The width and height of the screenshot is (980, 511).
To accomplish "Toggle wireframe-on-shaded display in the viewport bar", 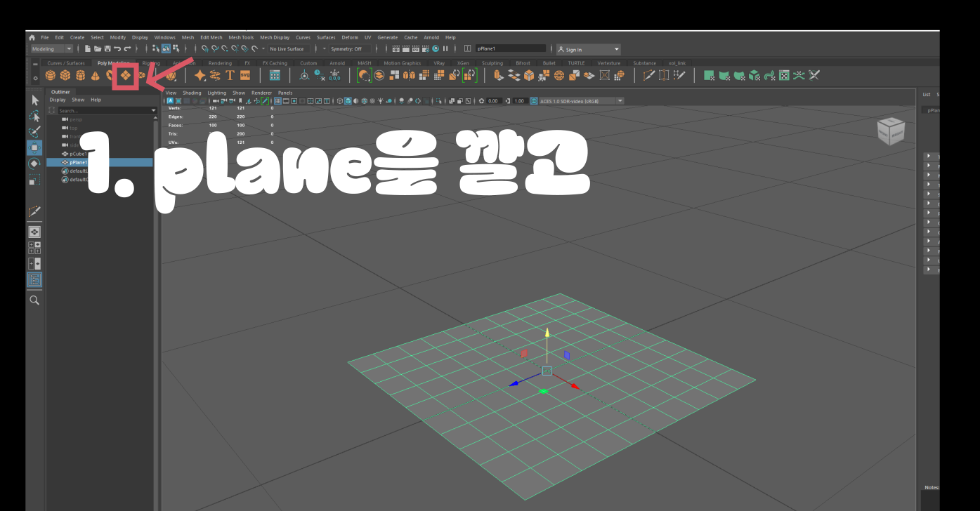I will click(364, 100).
